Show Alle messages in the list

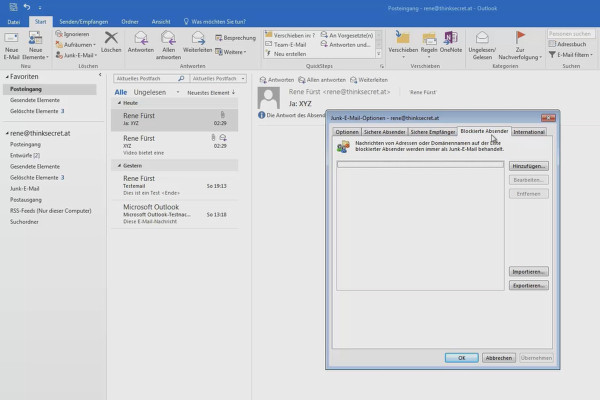[121, 92]
